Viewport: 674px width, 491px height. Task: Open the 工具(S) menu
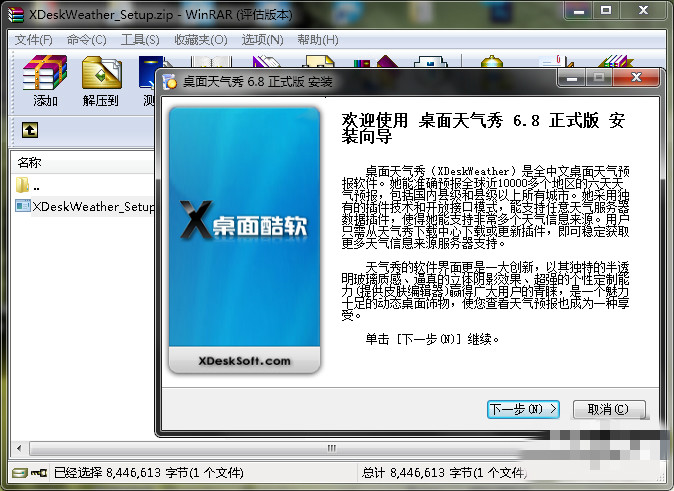140,40
